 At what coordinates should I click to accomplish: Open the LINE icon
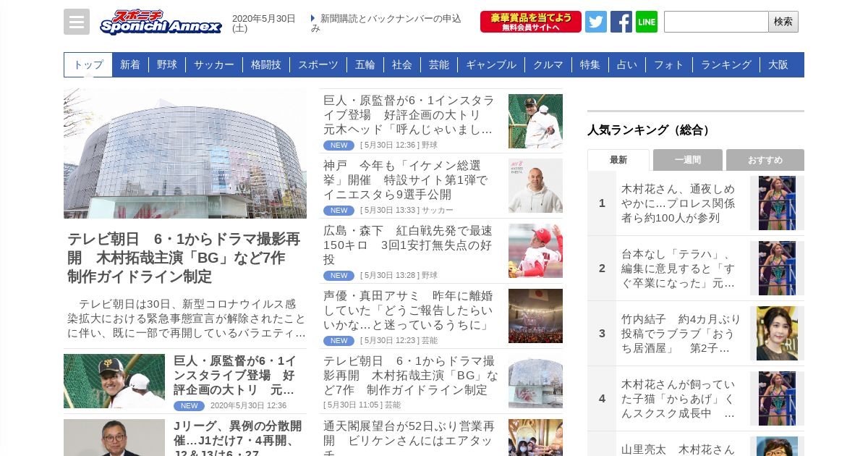click(647, 22)
